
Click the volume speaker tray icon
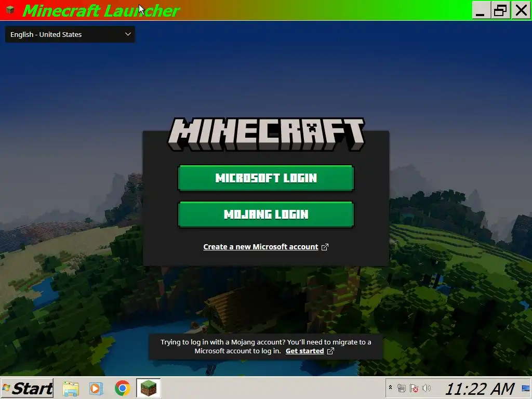[x=427, y=388]
